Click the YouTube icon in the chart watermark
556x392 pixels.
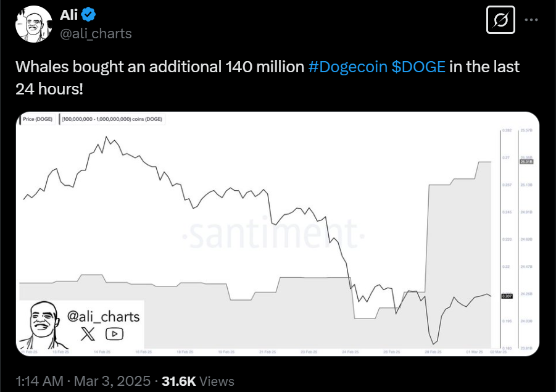click(114, 334)
